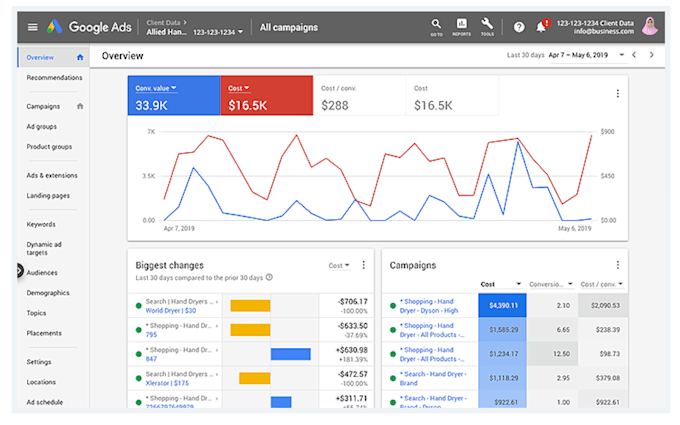This screenshot has height=425, width=680.
Task: Go to the next date range
Action: 651,55
